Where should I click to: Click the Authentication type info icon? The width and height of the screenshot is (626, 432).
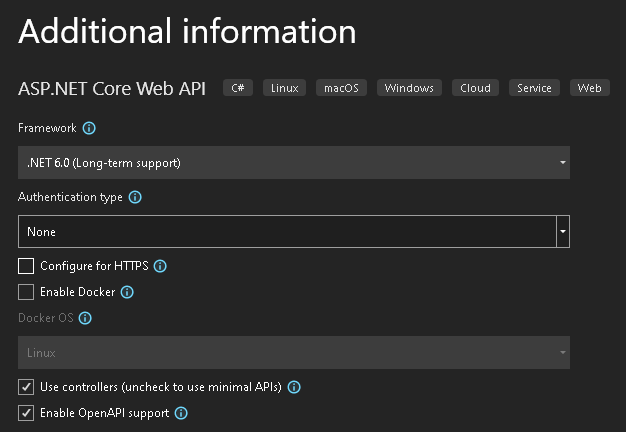tap(135, 197)
